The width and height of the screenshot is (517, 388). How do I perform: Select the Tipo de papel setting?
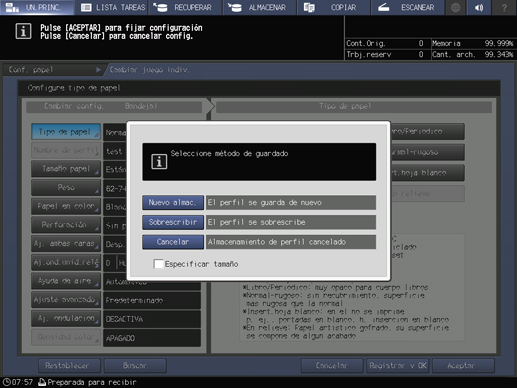(x=66, y=132)
